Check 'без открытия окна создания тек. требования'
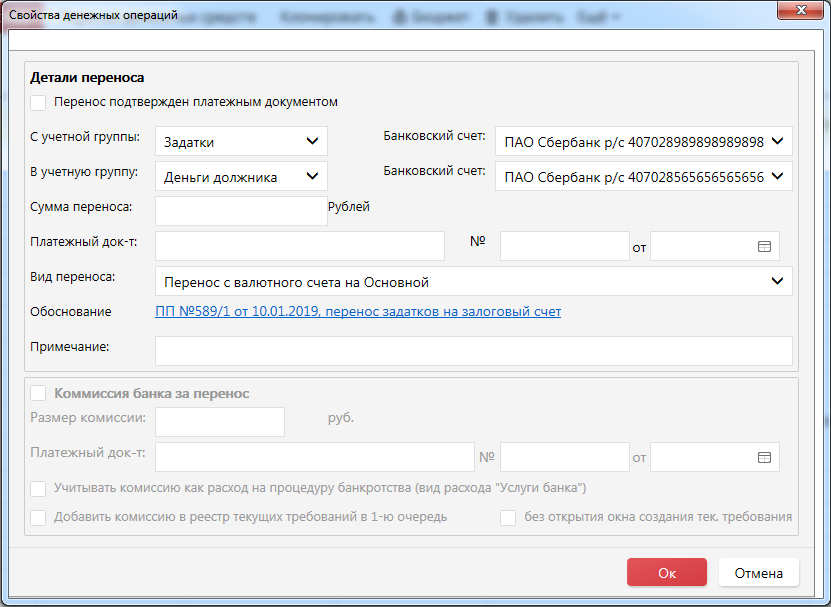This screenshot has height=607, width=831. click(x=508, y=518)
